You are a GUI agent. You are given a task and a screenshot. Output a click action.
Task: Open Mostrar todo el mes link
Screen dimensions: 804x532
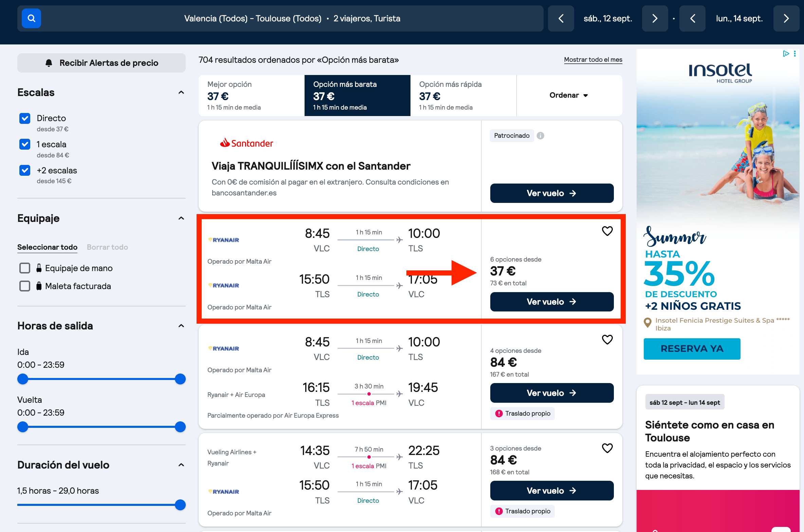(x=593, y=60)
